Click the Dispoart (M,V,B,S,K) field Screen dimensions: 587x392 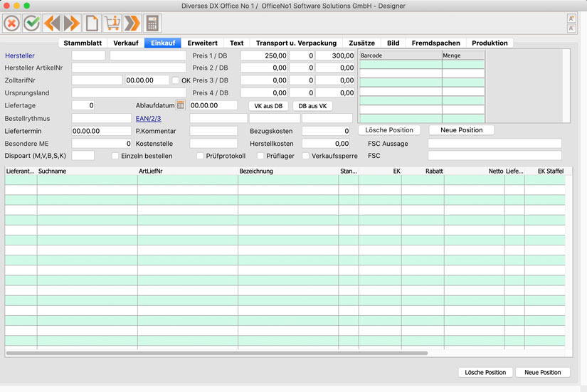[83, 156]
